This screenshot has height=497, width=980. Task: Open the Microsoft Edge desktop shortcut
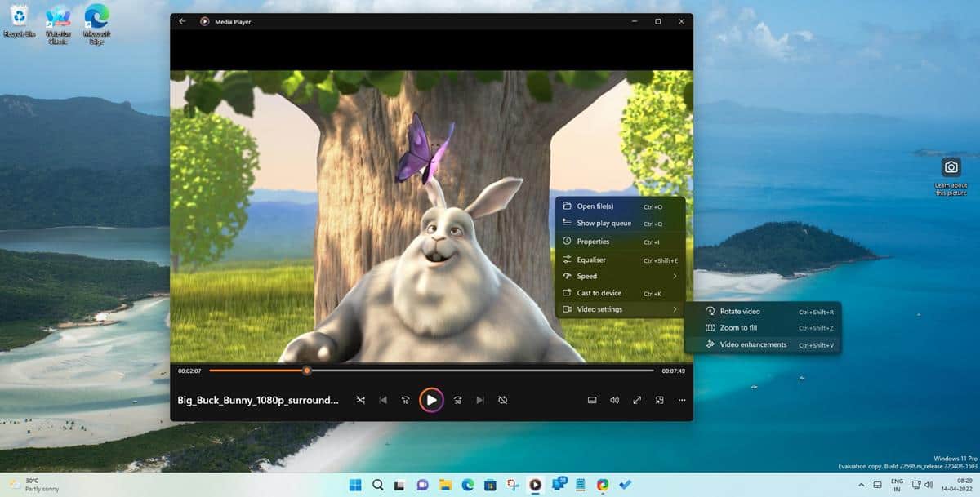point(96,24)
